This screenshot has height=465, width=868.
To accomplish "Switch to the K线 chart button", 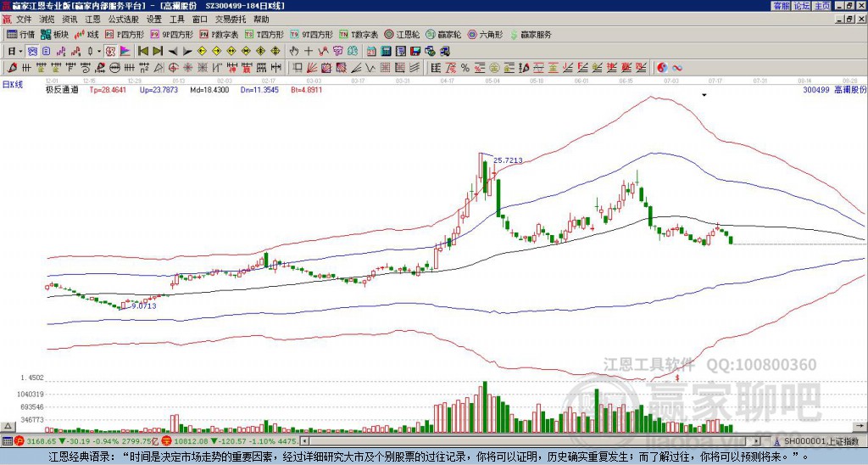I will pyautogui.click(x=86, y=34).
